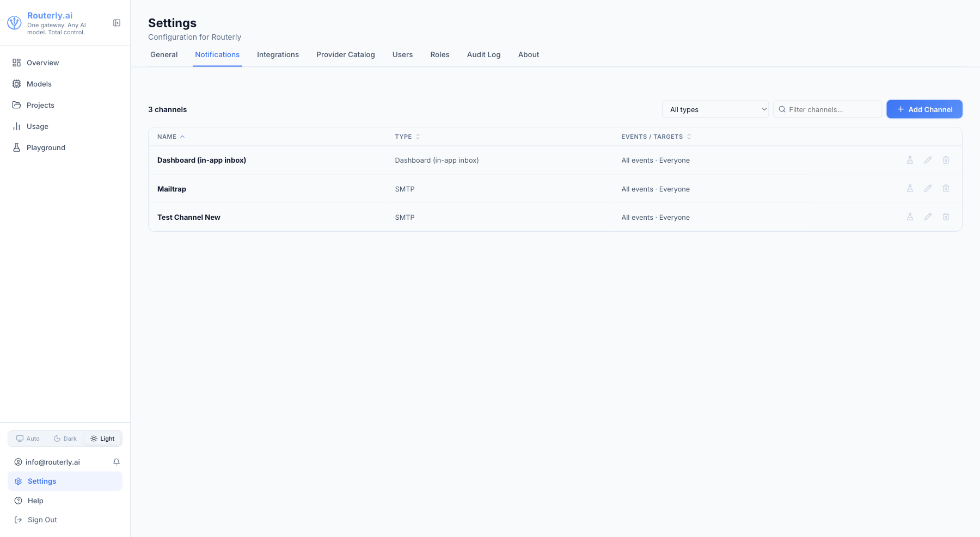Open the Provider Catalog tab
This screenshot has width=980, height=537.
[x=346, y=54]
